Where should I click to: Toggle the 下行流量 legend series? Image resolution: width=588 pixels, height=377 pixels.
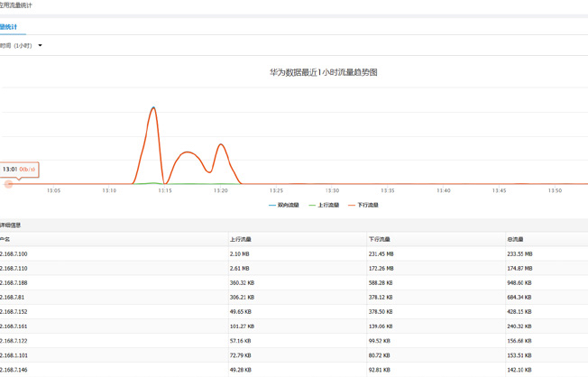point(364,206)
